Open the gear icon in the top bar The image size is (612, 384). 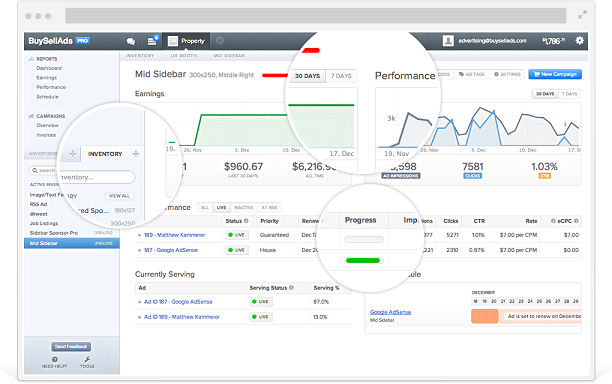(580, 40)
